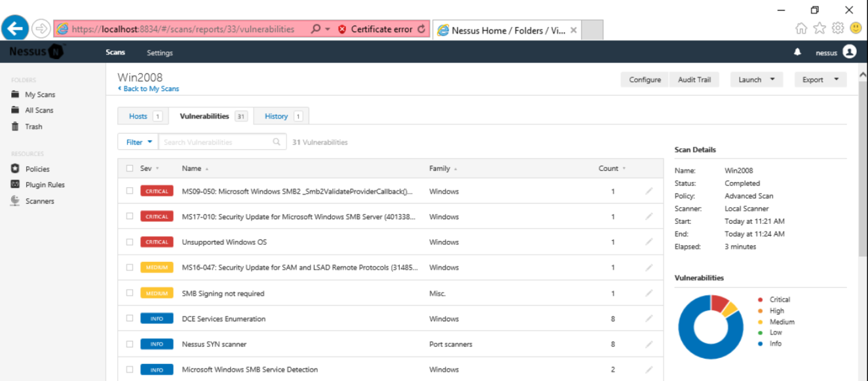The image size is (868, 381).
Task: Refresh the page with the reload icon
Action: point(421,29)
